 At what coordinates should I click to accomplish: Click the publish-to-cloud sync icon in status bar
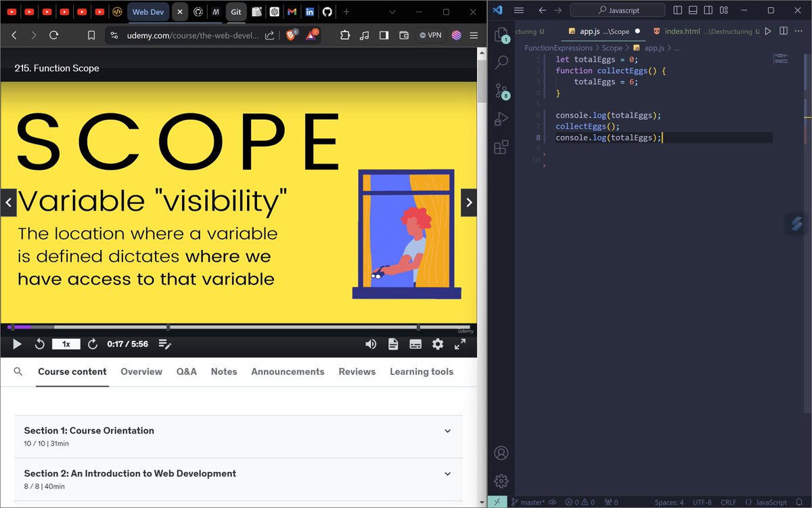pyautogui.click(x=552, y=502)
